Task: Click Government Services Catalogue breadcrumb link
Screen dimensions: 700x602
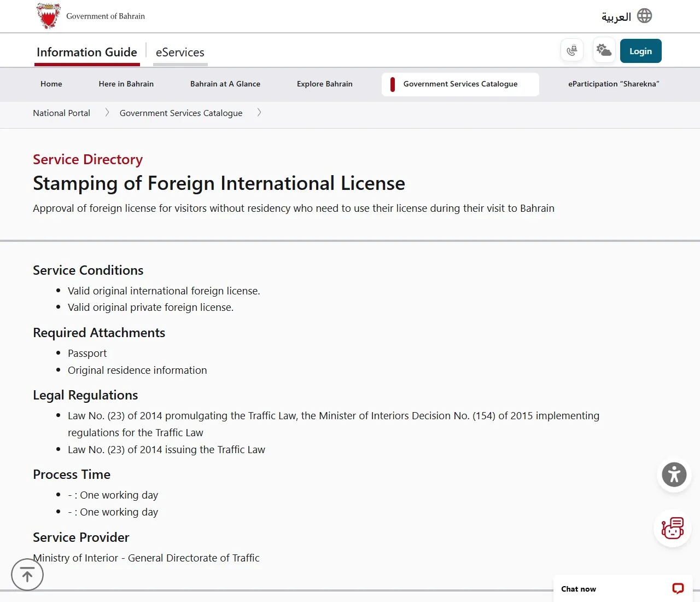Action: point(181,113)
